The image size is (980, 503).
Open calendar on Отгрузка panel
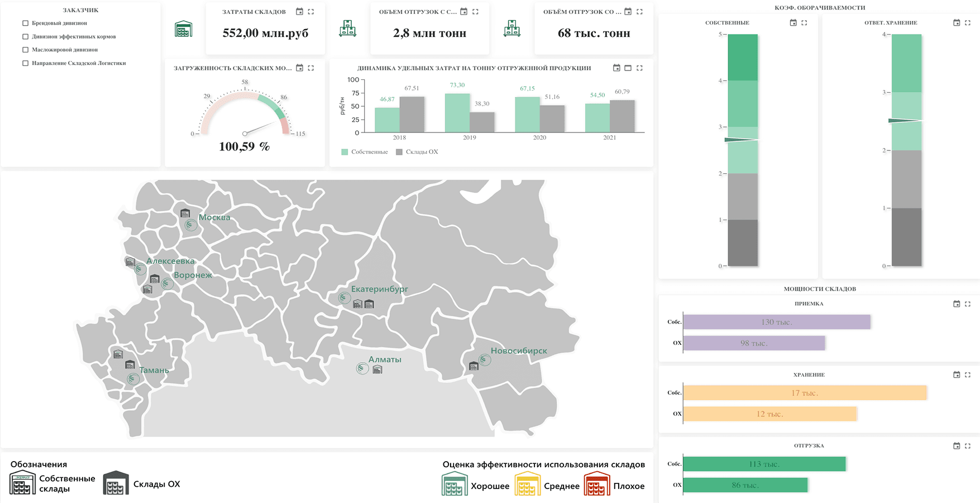click(x=957, y=446)
